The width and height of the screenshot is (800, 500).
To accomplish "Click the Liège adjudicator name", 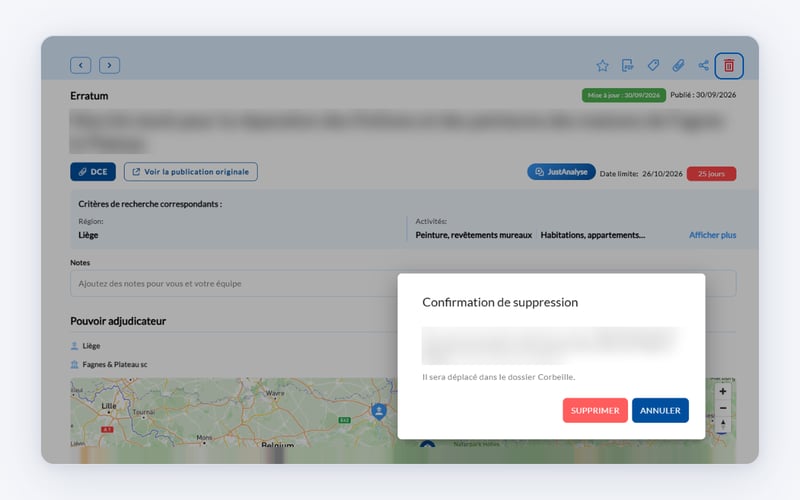I will click(x=91, y=346).
